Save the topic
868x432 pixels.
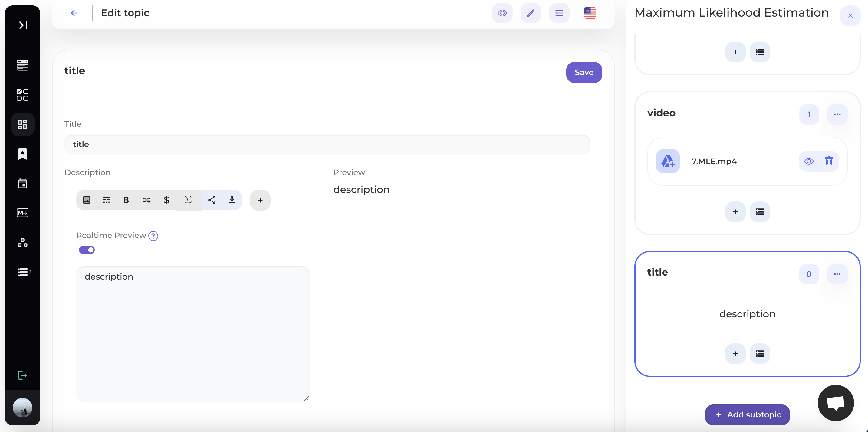click(x=584, y=72)
